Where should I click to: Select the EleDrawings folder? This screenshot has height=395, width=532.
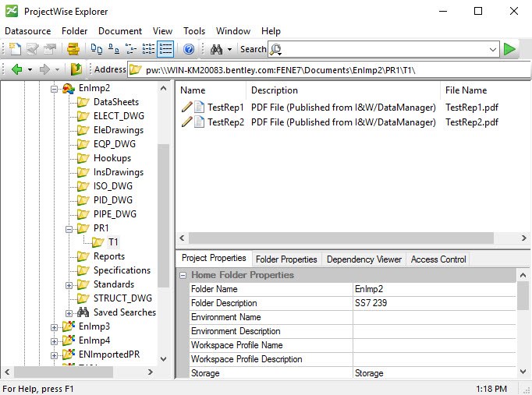(x=119, y=130)
